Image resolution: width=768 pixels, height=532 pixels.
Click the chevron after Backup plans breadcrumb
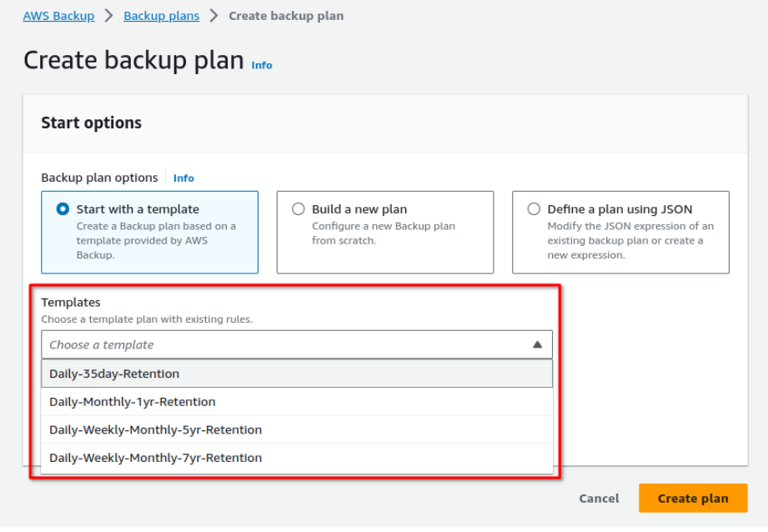coord(213,16)
